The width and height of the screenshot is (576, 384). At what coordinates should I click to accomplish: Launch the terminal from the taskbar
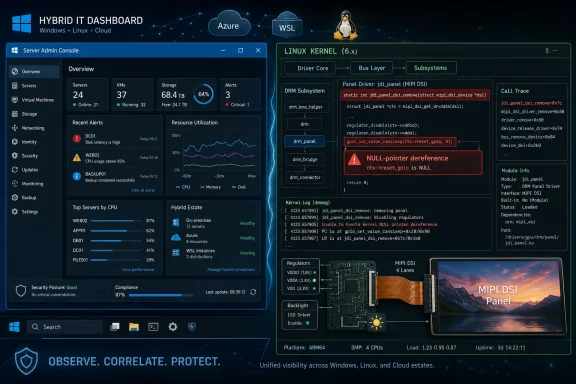[153, 327]
